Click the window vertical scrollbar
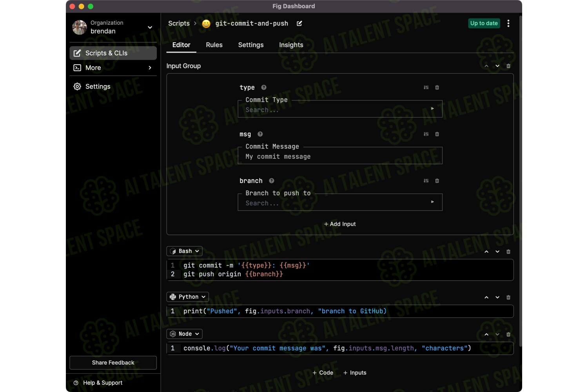The height and width of the screenshot is (392, 588). tap(520, 180)
